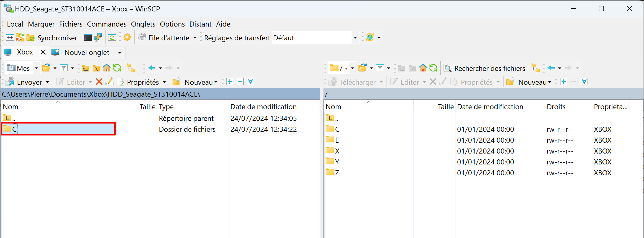This screenshot has width=644, height=238.
Task: Expand the Envoyer dropdown arrow
Action: point(47,82)
